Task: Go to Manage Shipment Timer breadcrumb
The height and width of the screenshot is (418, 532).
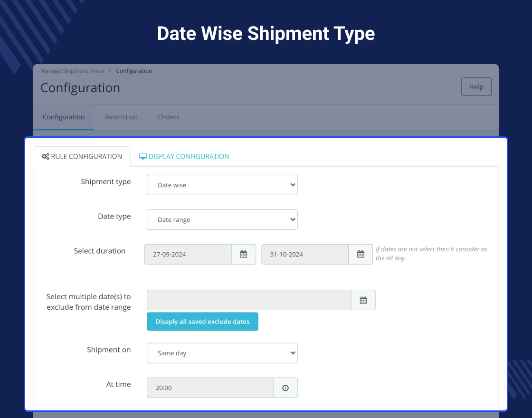Action: 73,71
